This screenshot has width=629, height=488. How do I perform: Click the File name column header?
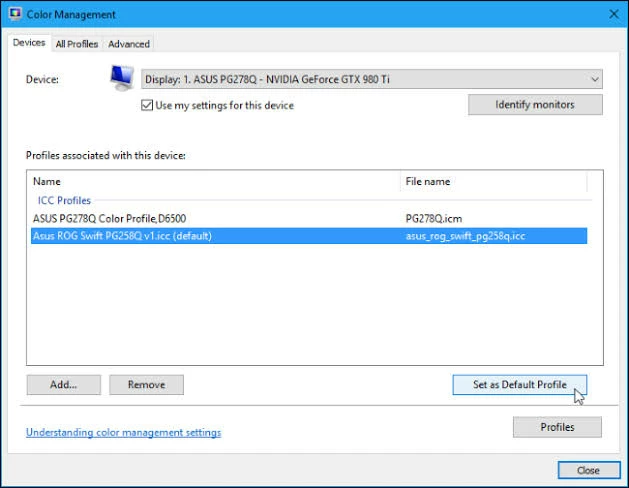pyautogui.click(x=494, y=181)
